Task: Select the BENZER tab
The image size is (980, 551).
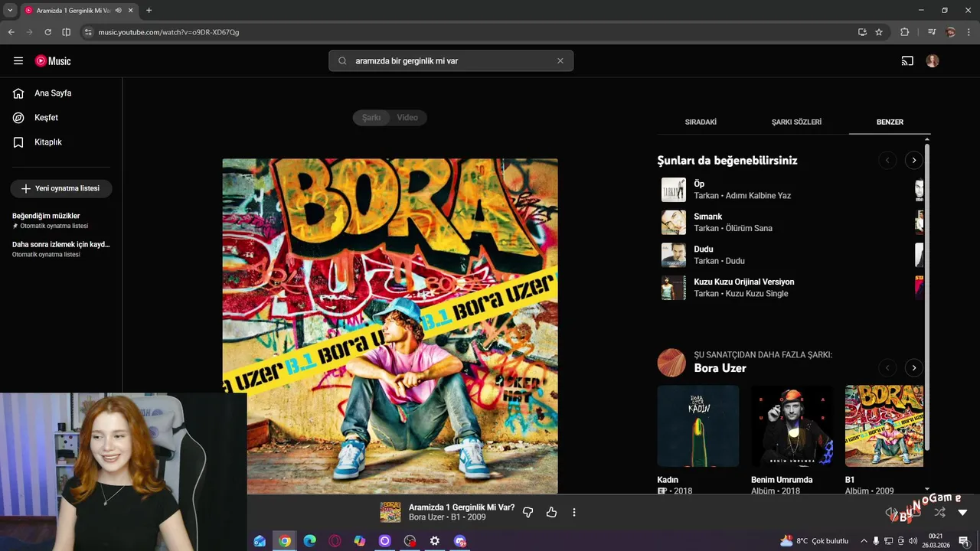Action: (x=890, y=122)
